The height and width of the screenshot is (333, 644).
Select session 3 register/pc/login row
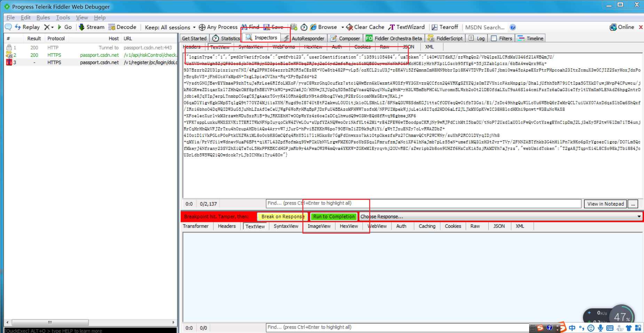point(91,62)
